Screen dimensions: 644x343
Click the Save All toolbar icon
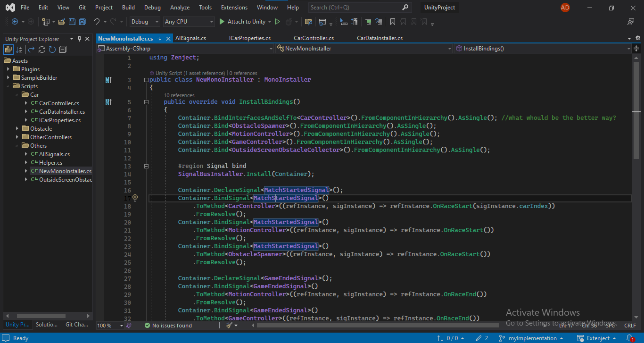click(83, 22)
